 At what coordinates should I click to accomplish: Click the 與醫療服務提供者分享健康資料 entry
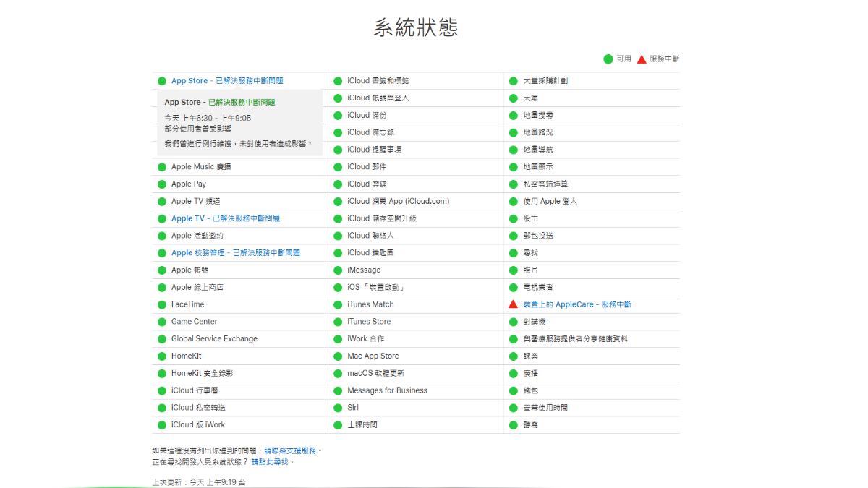click(x=575, y=339)
